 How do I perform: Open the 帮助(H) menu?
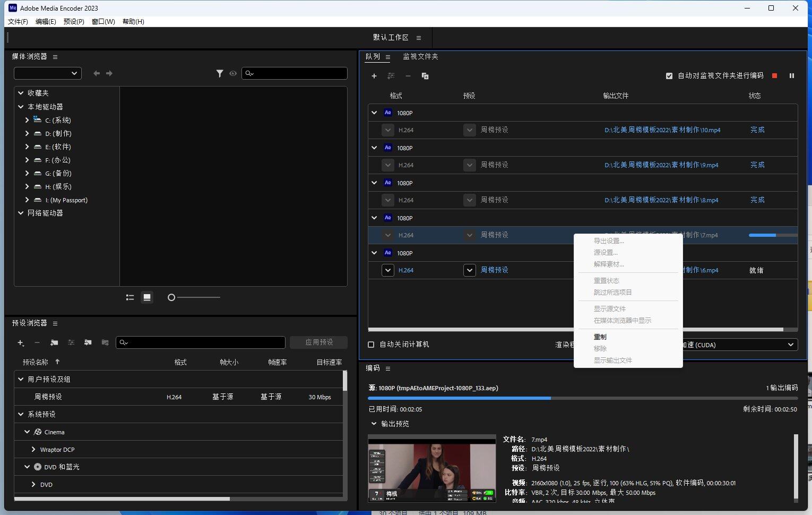pos(133,22)
